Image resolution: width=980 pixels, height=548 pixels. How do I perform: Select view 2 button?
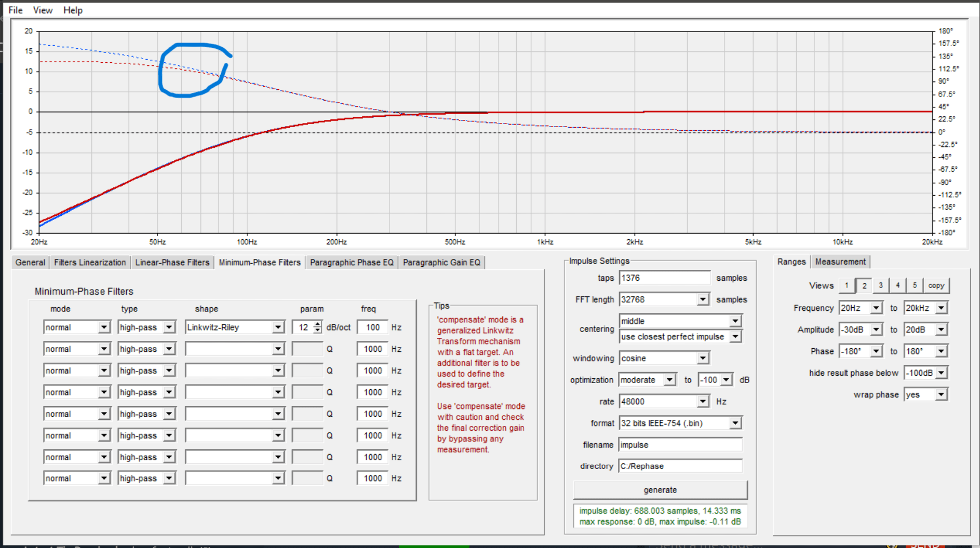[x=864, y=285]
